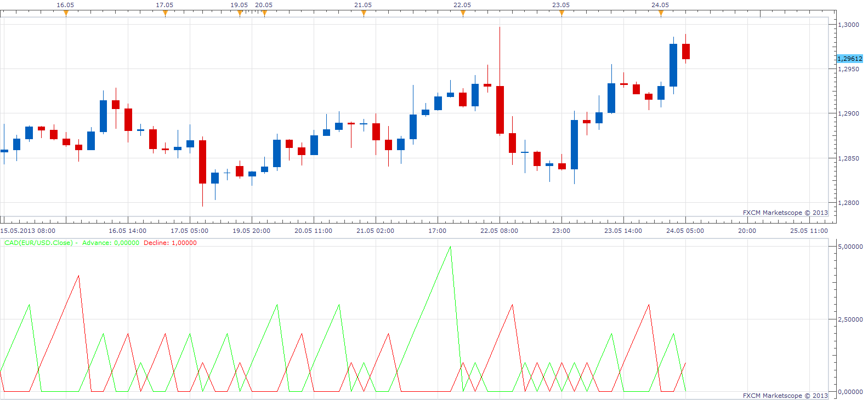Screen dimensions: 868x400
Task: Select the 19.05 day marker triangle
Action: [x=240, y=13]
